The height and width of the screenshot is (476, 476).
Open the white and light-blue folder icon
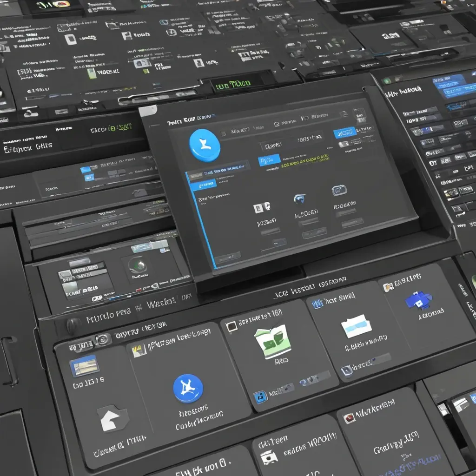356,326
